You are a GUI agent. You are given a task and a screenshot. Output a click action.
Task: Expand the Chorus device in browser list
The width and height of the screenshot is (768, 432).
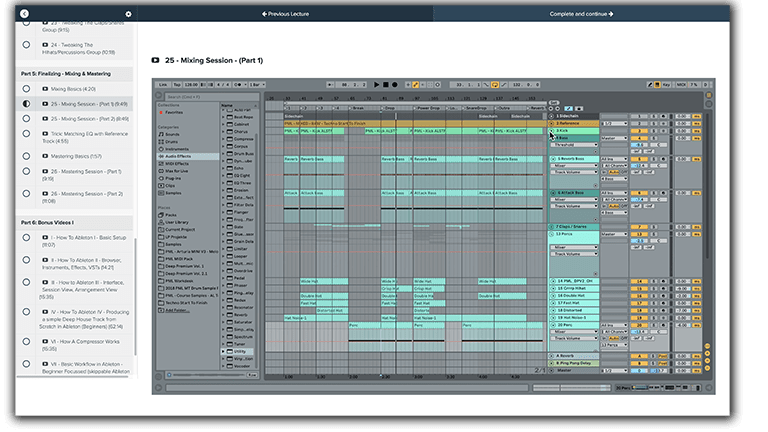(224, 132)
